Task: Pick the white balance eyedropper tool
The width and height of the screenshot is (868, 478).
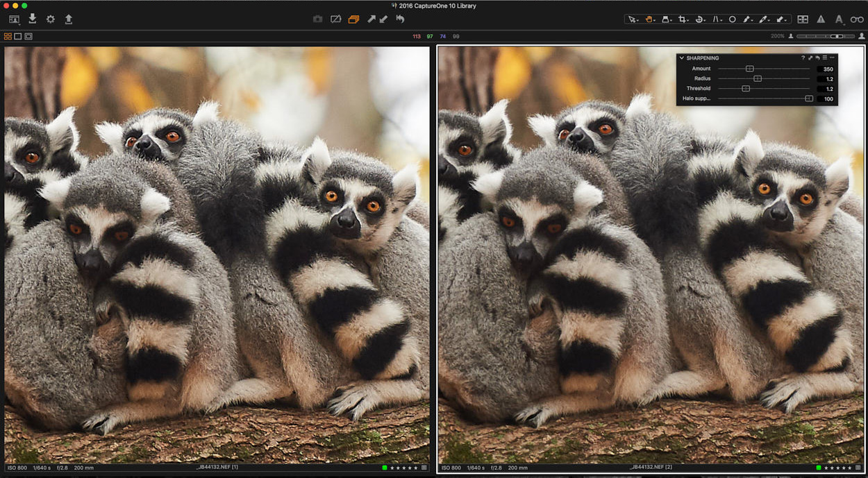Action: pos(763,19)
